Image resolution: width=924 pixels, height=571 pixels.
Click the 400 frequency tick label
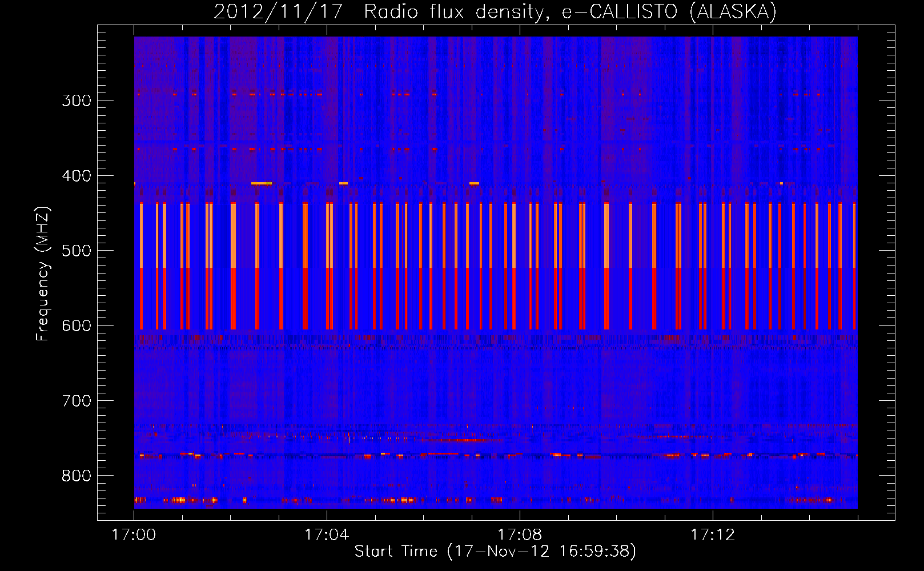pos(77,176)
